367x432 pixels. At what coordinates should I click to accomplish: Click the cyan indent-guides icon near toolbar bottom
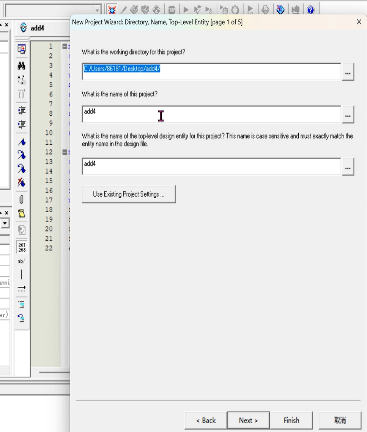(22, 304)
